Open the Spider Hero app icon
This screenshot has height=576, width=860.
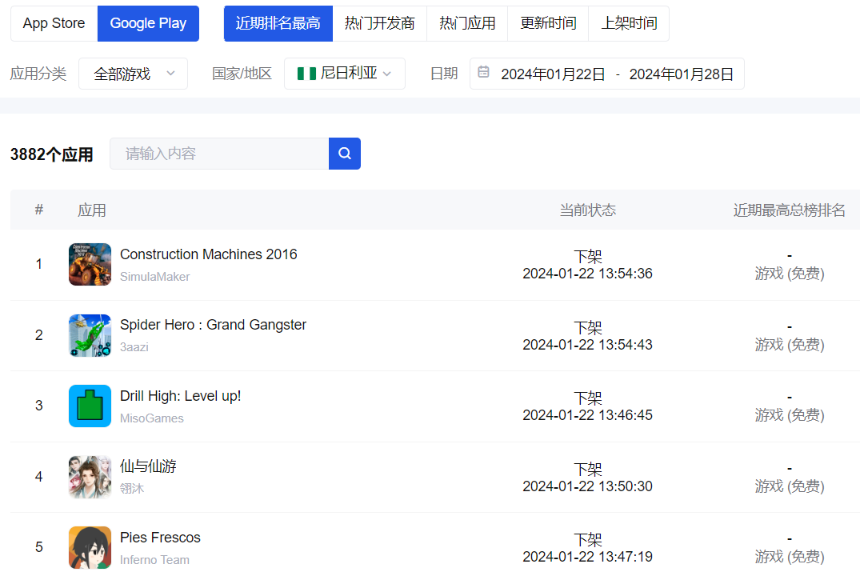click(90, 335)
